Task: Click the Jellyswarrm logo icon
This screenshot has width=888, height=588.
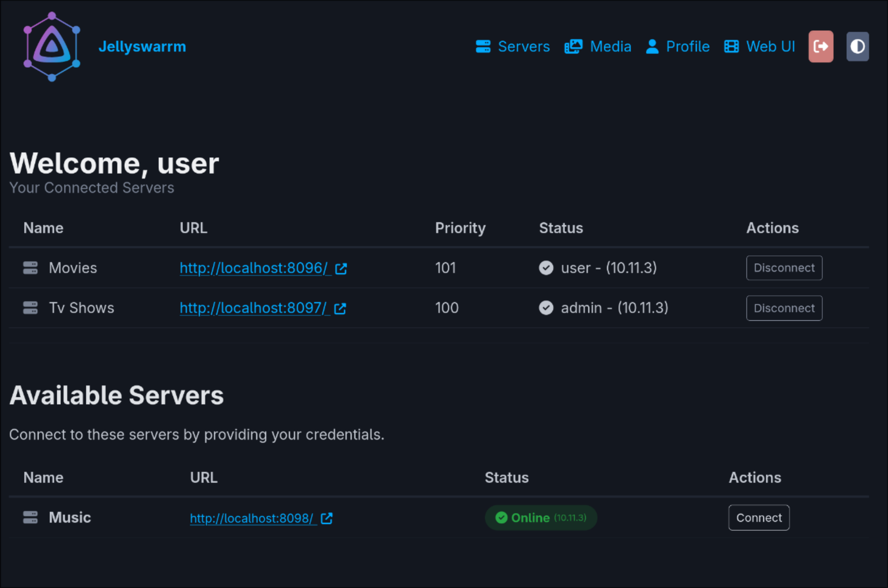Action: pyautogui.click(x=52, y=47)
